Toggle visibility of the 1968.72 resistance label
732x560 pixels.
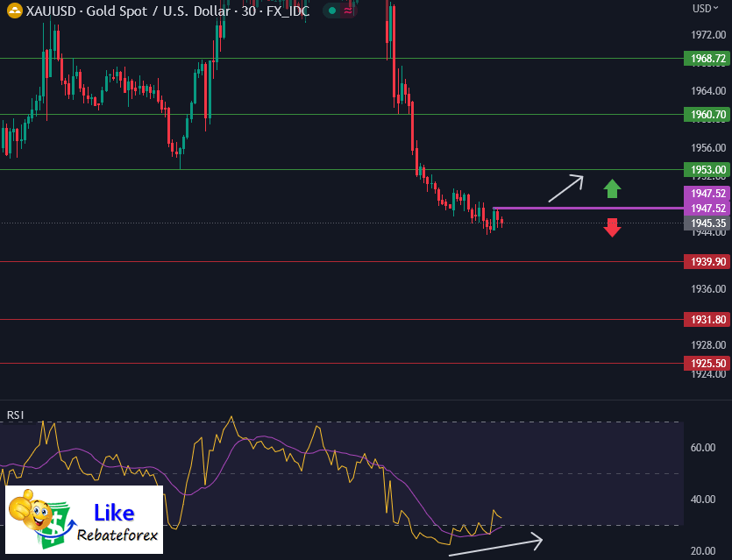pyautogui.click(x=706, y=59)
